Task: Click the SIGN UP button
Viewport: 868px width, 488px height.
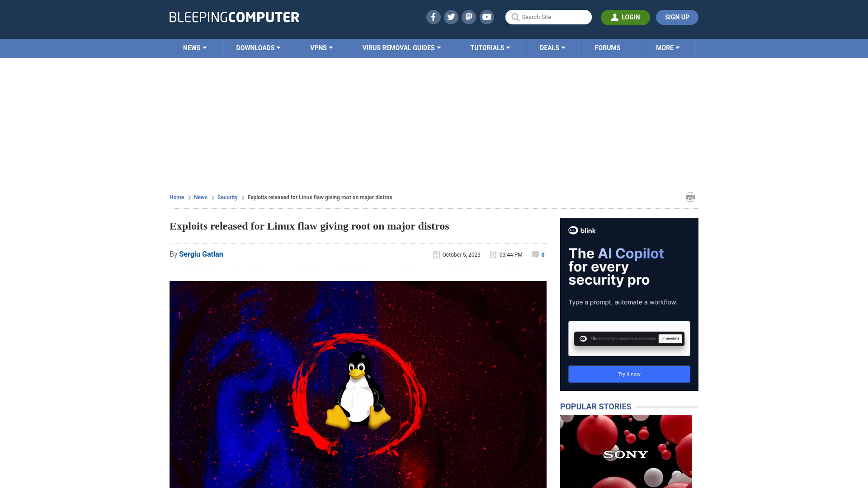Action: [x=677, y=17]
